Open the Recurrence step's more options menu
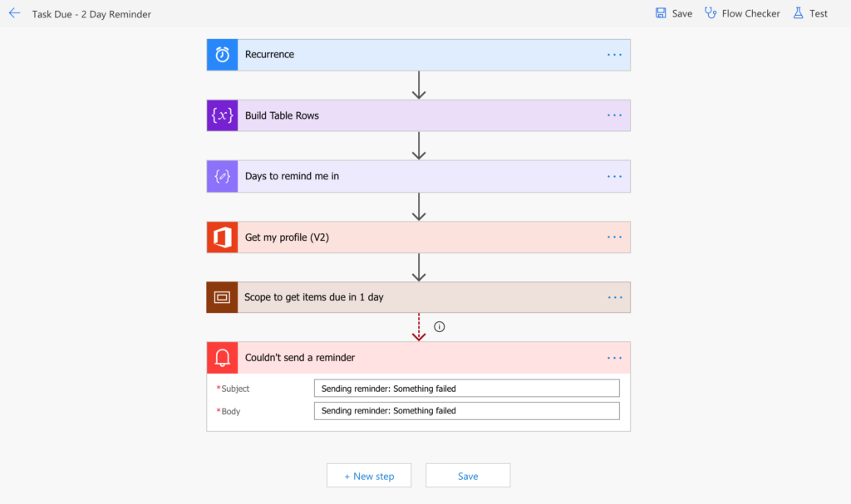Image resolution: width=851 pixels, height=504 pixels. click(x=614, y=55)
